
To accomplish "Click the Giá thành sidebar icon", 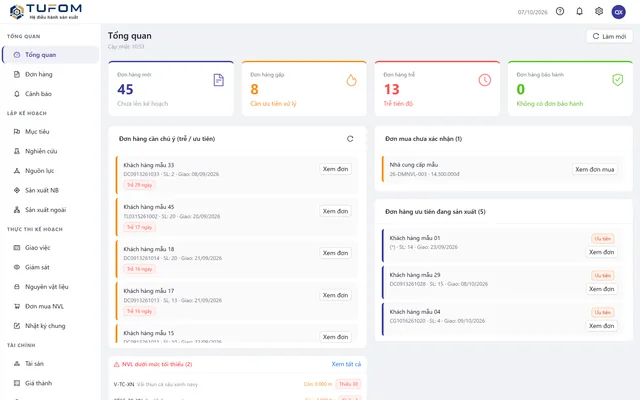I will pos(17,383).
